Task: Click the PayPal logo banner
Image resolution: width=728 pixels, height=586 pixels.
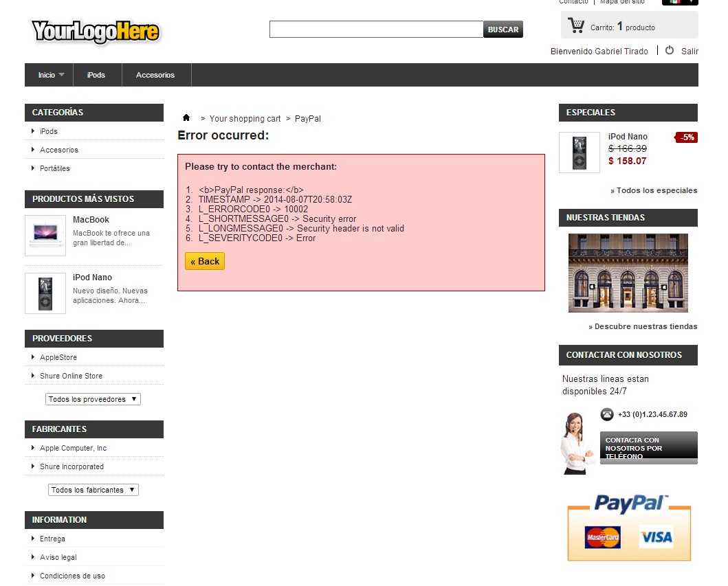Action: click(629, 528)
